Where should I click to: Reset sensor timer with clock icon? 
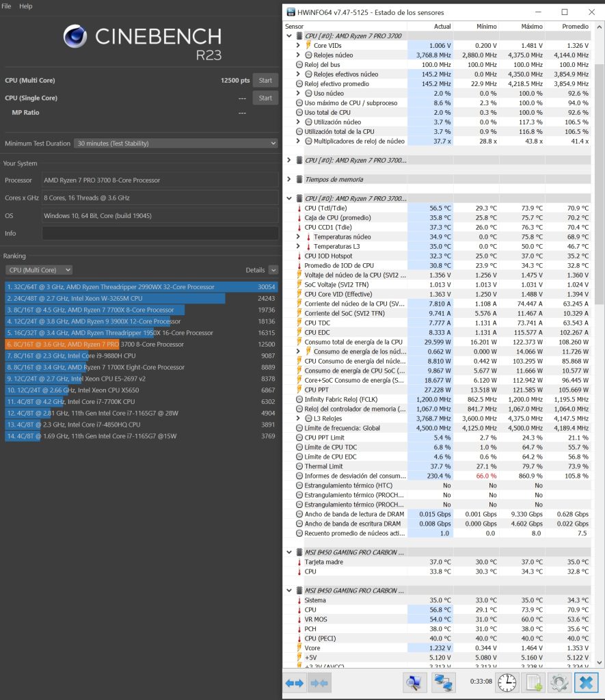point(507,683)
